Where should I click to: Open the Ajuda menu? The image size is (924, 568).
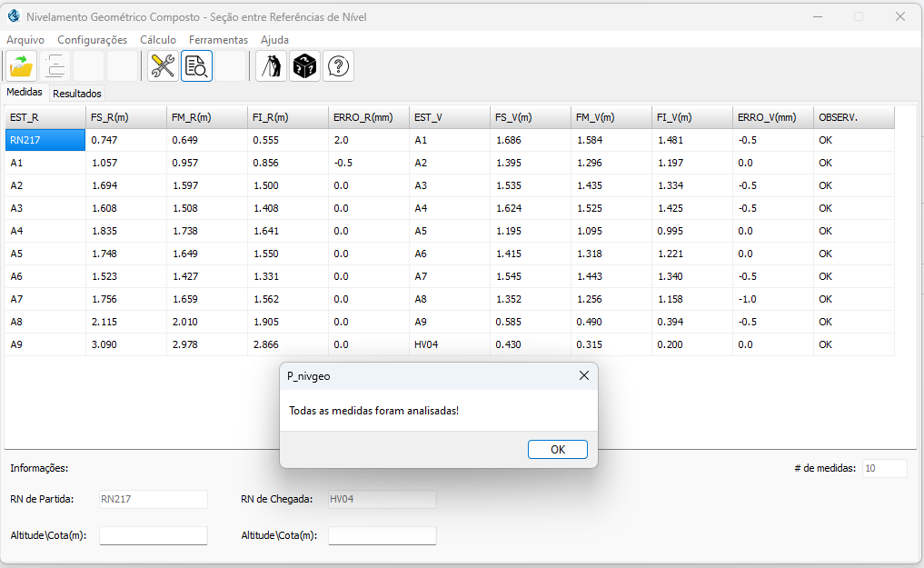pyautogui.click(x=274, y=39)
